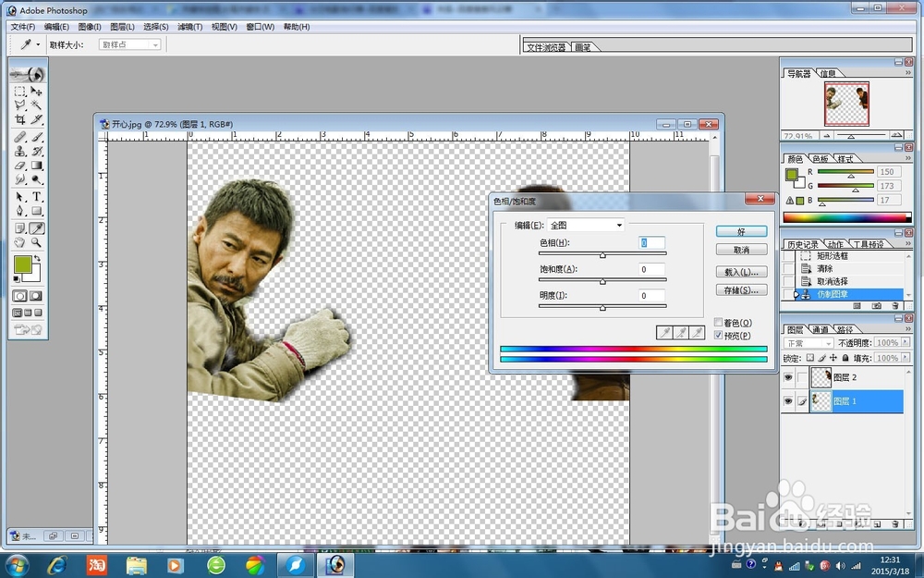Open the tool preset picker arrow in options bar
The width and height of the screenshot is (924, 578).
click(38, 44)
